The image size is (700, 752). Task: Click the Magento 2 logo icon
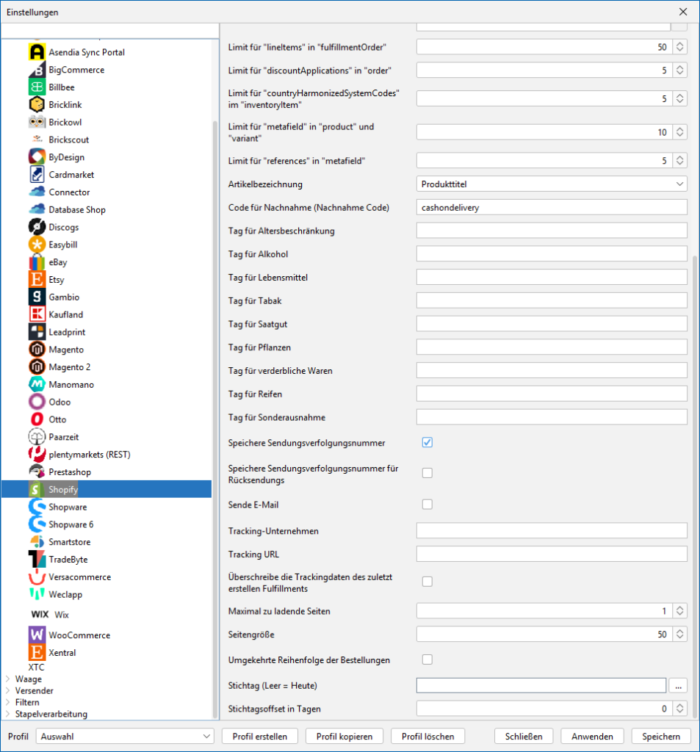pyautogui.click(x=37, y=367)
